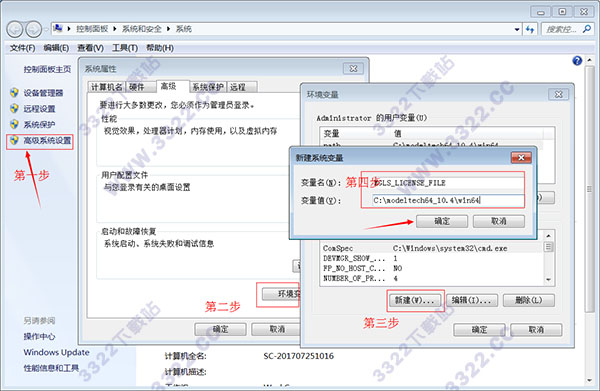Close the 新建系统变量 dialog
Image resolution: width=600 pixels, height=391 pixels.
click(x=521, y=158)
